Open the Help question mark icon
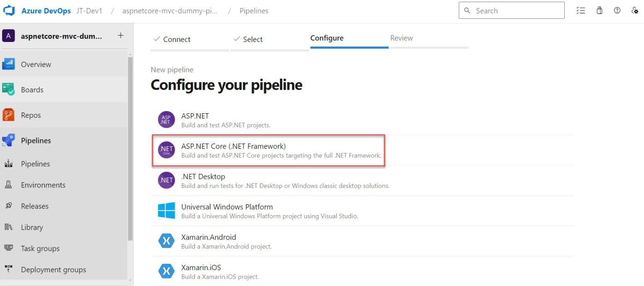644x286 pixels. point(617,10)
